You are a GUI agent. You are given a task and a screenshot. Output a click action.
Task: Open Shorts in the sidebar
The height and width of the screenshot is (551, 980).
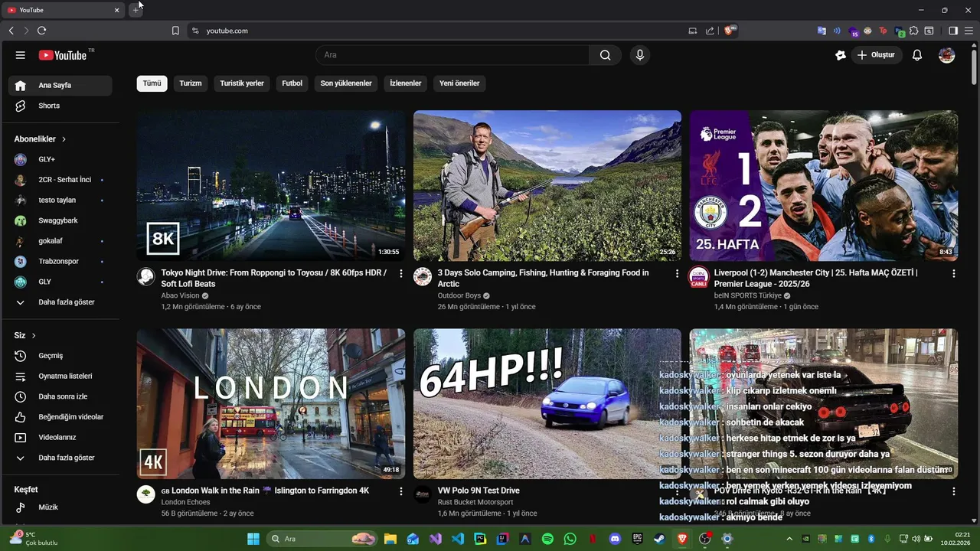point(60,106)
